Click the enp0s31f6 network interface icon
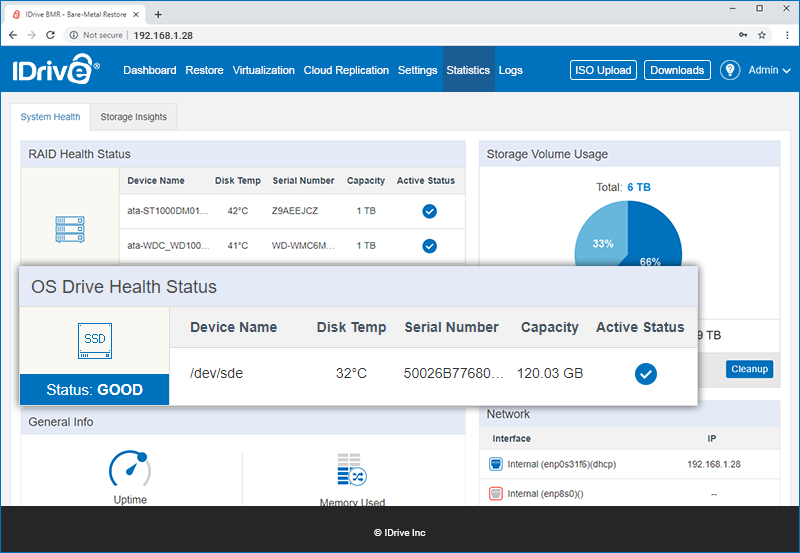The height and width of the screenshot is (553, 800). [495, 464]
